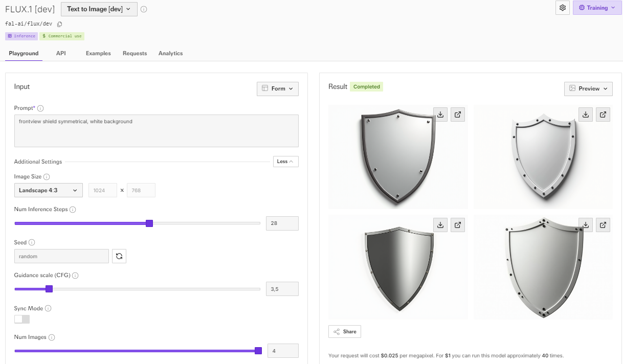The height and width of the screenshot is (364, 623).
Task: Open the Preview view dropdown
Action: (x=588, y=88)
